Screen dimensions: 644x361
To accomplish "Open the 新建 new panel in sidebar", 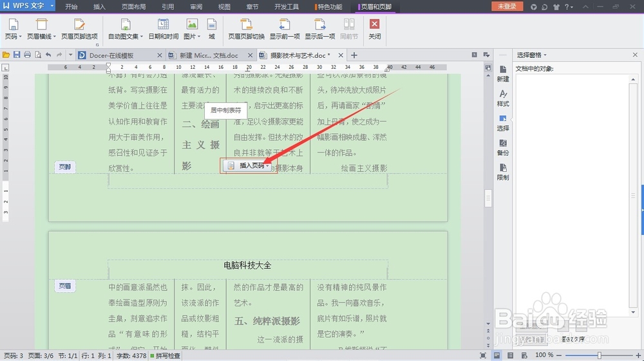I will coord(503,74).
